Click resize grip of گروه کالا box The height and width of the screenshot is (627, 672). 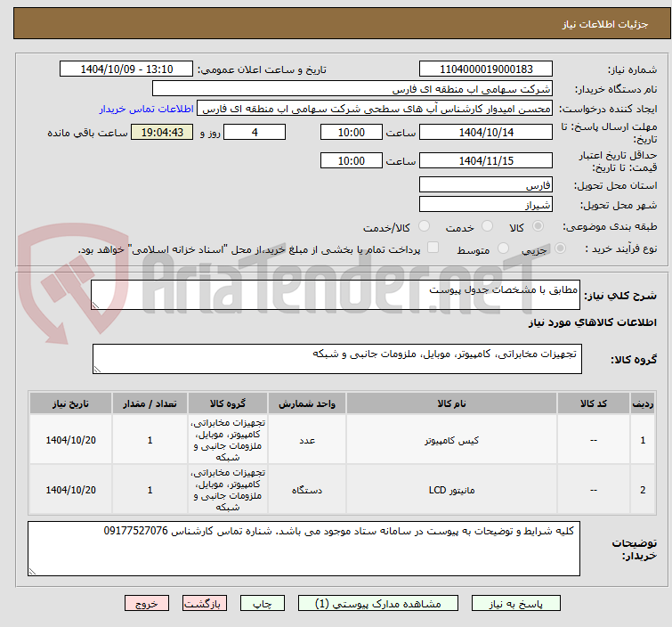(97, 370)
